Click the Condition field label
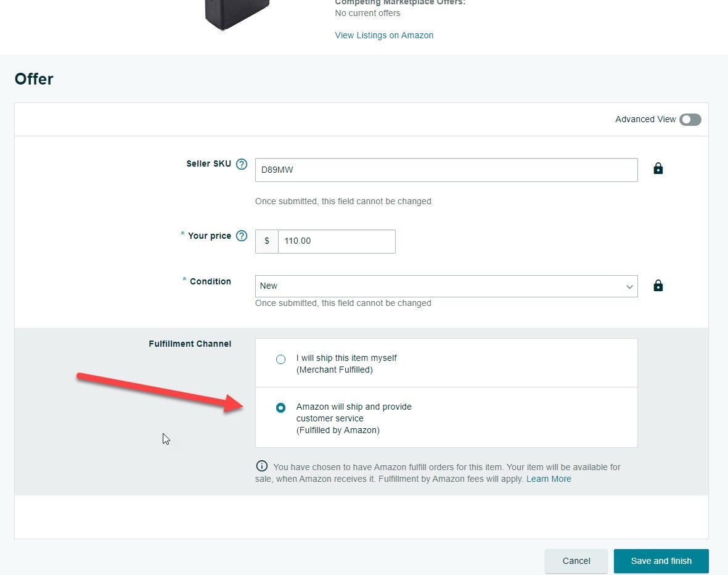728x575 pixels. tap(210, 281)
